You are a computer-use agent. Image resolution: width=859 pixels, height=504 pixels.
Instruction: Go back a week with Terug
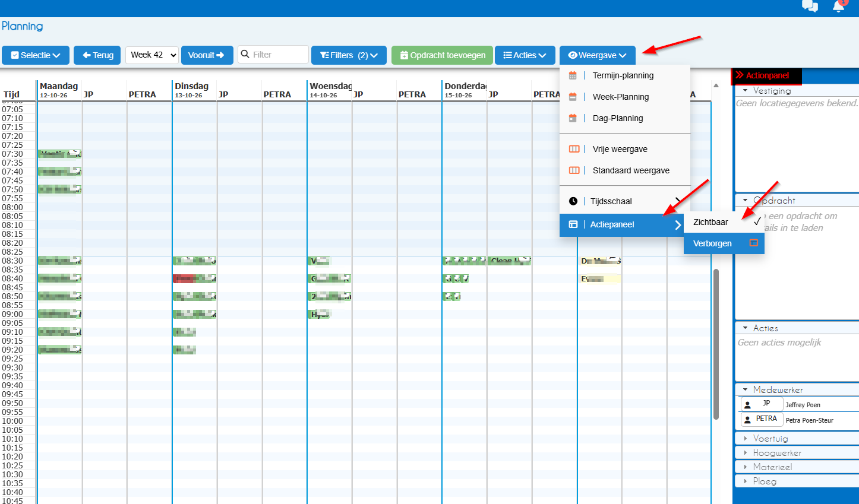pos(97,55)
